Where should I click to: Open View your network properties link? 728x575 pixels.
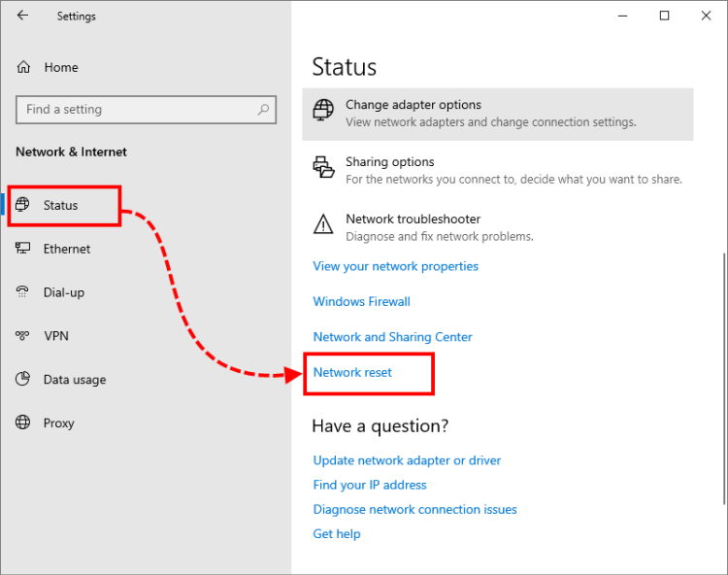pyautogui.click(x=395, y=266)
